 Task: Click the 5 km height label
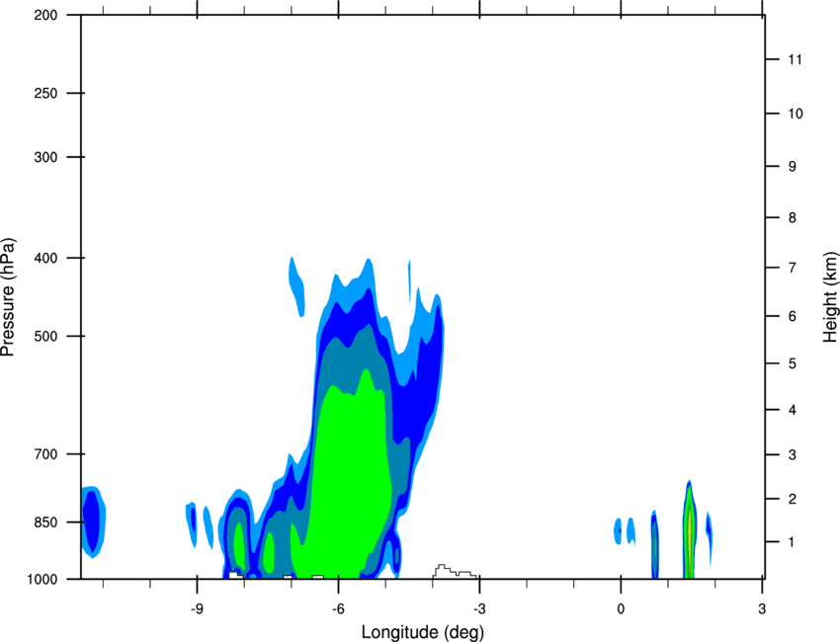(793, 364)
